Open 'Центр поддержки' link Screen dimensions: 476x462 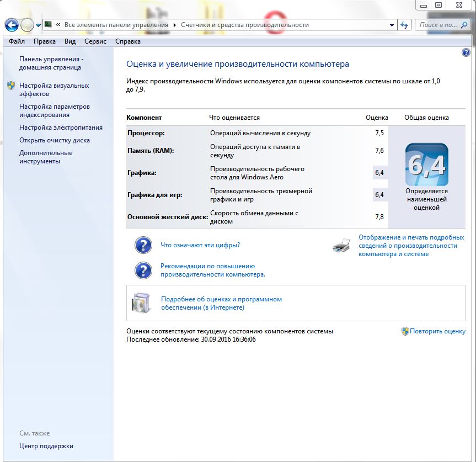coord(46,446)
